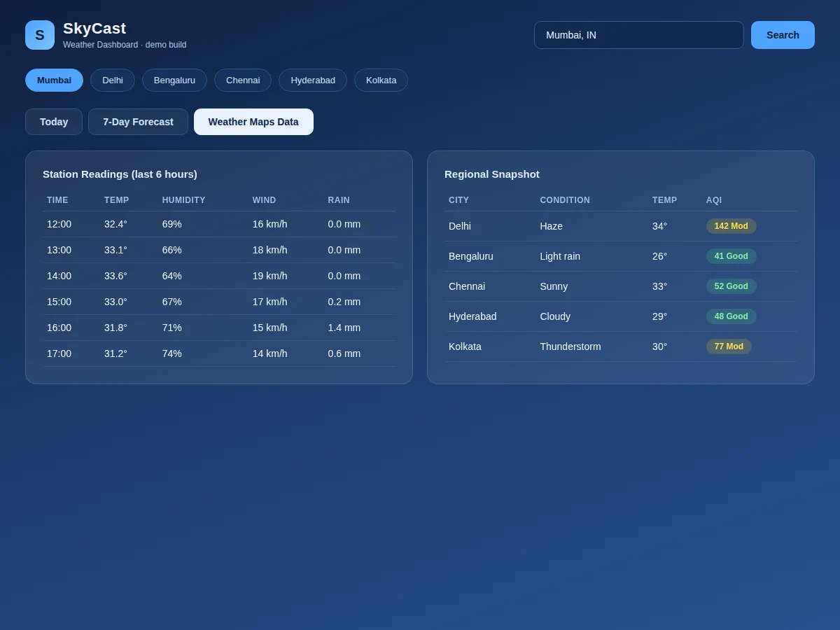
Task: Click the Condition column header
Action: [565, 200]
